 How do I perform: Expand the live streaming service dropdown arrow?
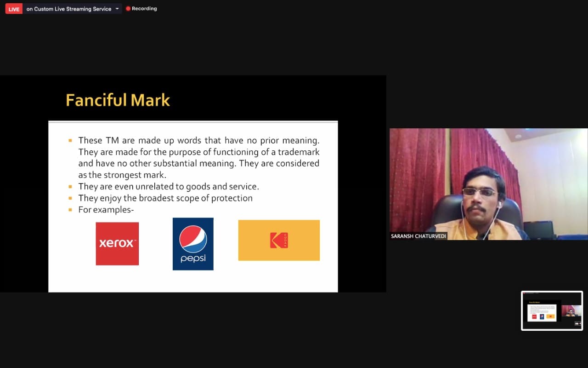(117, 9)
